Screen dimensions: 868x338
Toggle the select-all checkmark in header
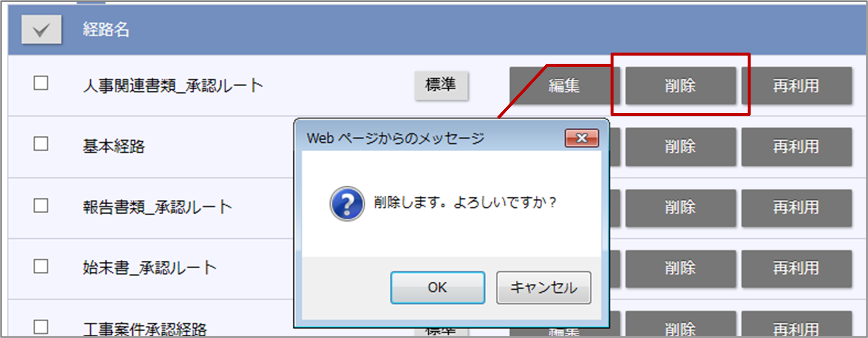pos(41,29)
